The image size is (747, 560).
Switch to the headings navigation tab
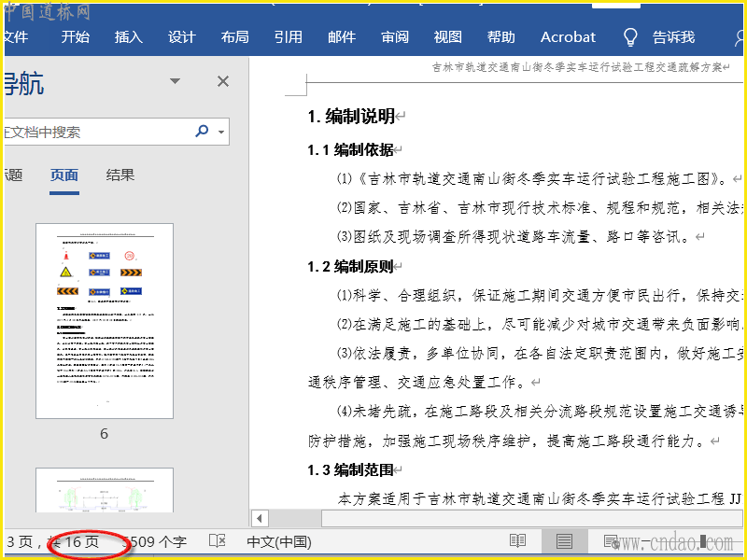point(13,175)
